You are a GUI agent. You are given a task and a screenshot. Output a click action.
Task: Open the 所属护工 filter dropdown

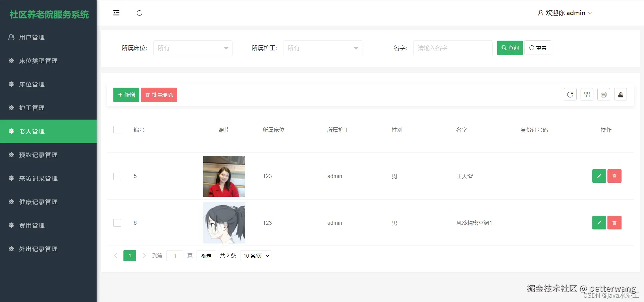pyautogui.click(x=323, y=48)
